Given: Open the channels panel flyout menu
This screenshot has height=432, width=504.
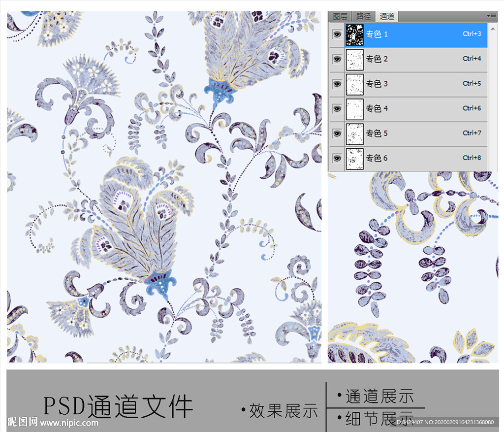Looking at the screenshot, I should [x=492, y=16].
